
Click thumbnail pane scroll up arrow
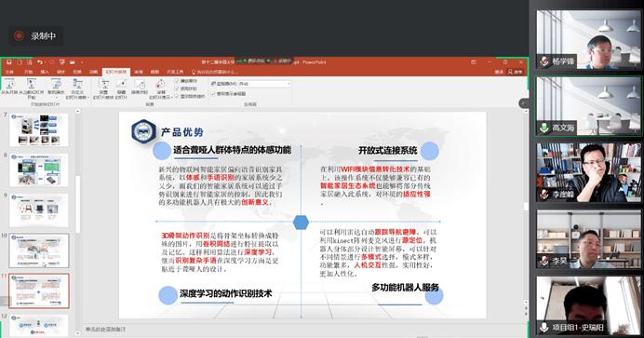pos(77,112)
